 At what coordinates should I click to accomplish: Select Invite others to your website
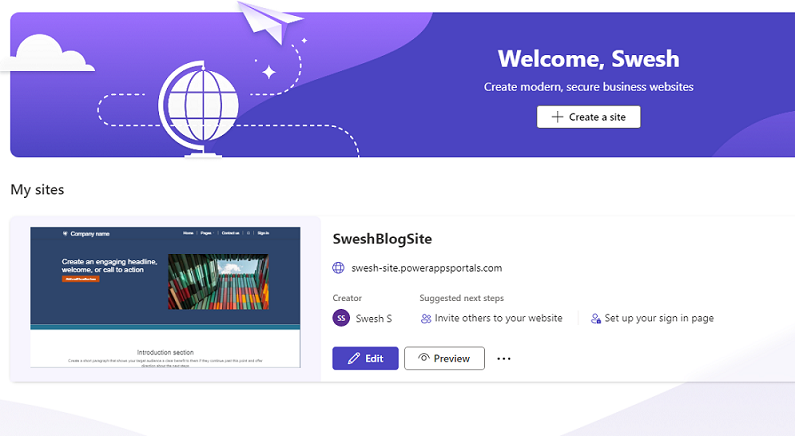[491, 318]
